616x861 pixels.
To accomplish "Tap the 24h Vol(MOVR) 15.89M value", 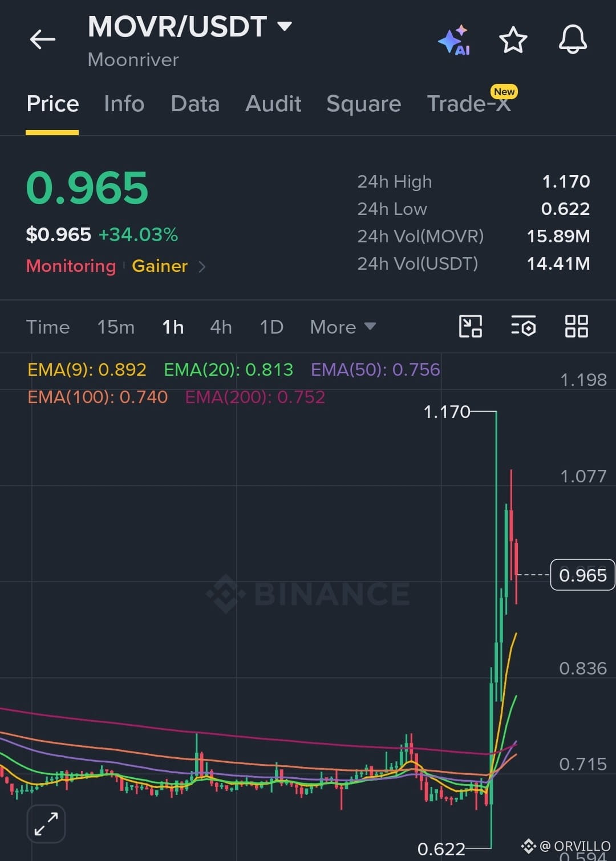I will [558, 236].
